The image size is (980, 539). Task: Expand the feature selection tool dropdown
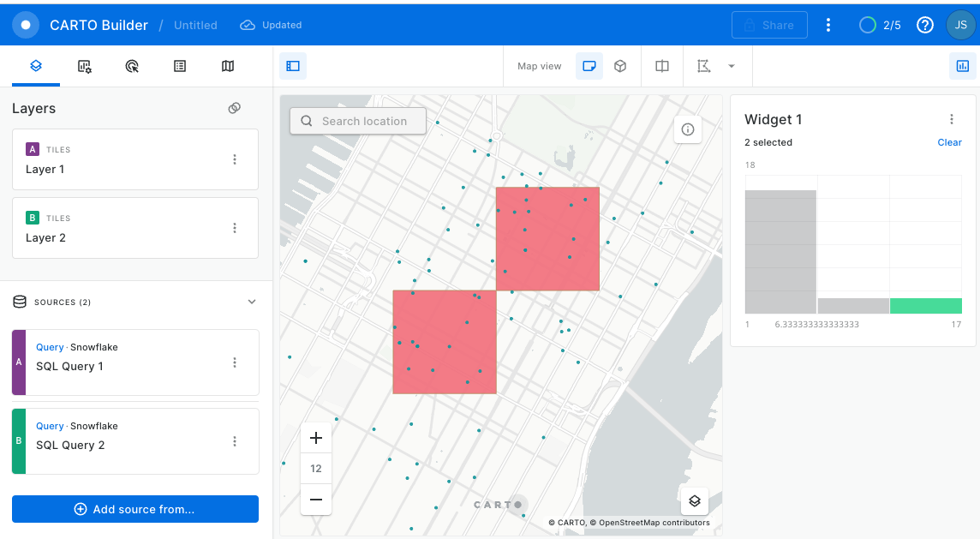coord(732,66)
